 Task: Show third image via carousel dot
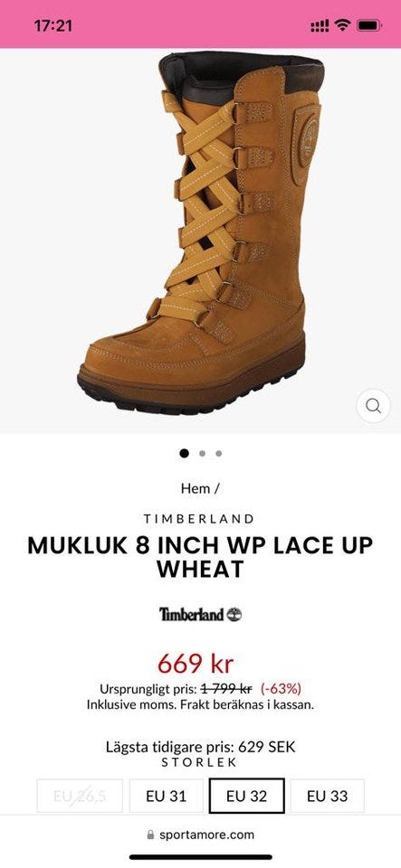click(219, 453)
